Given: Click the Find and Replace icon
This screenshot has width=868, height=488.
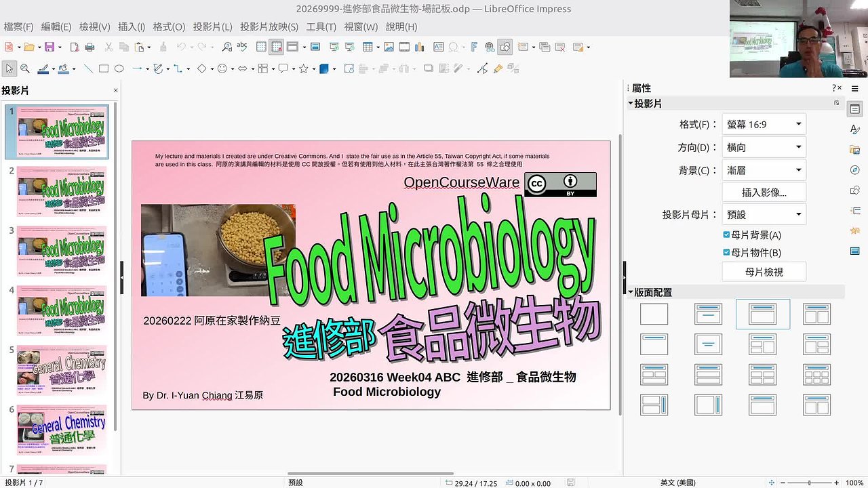Looking at the screenshot, I should click(227, 47).
